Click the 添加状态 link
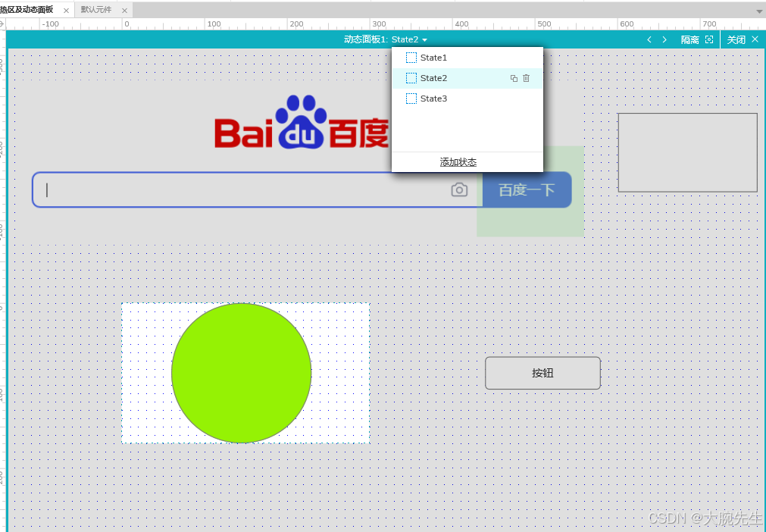The width and height of the screenshot is (766, 532). coord(458,162)
